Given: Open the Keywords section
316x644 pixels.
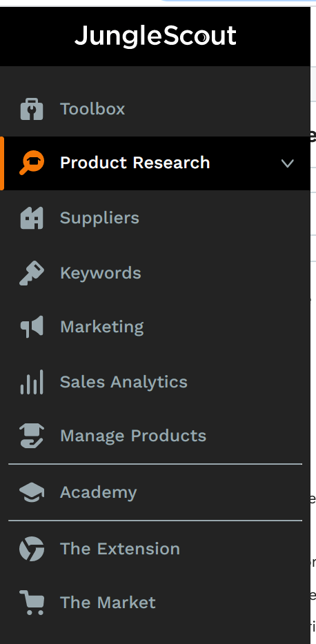Looking at the screenshot, I should (155, 273).
